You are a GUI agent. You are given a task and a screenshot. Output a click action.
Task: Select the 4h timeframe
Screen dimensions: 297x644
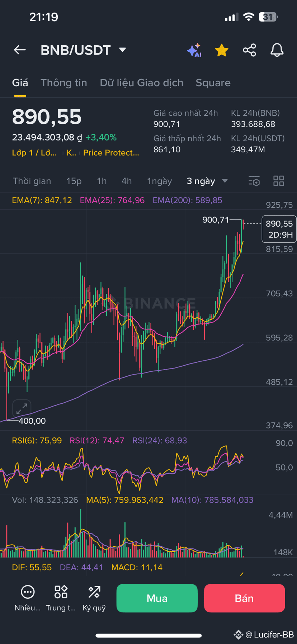click(127, 181)
